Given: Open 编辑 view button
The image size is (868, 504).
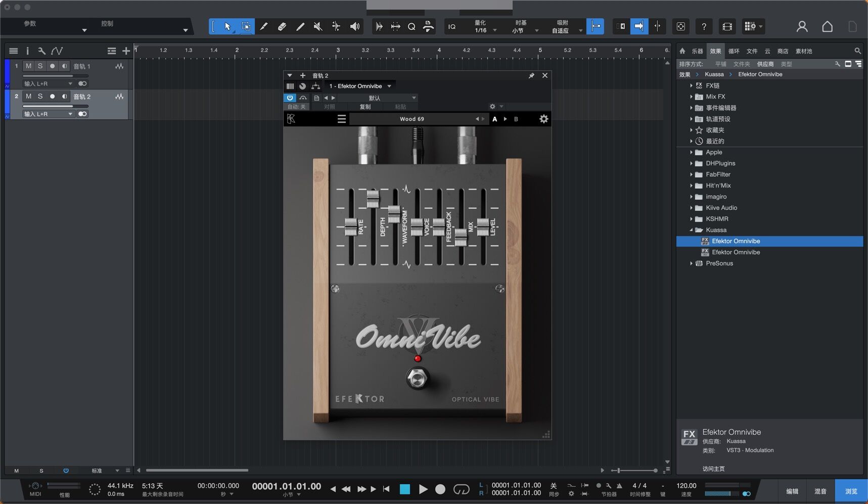Looking at the screenshot, I should [792, 491].
